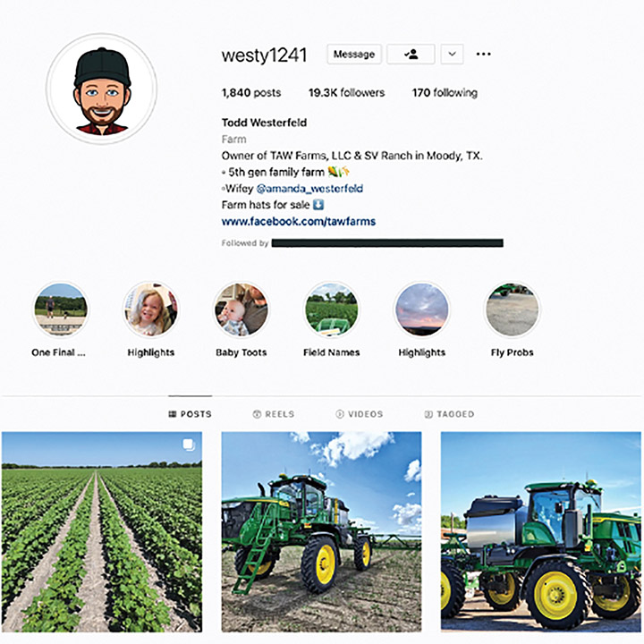Open the crop rows field post thumbnail

[102, 532]
